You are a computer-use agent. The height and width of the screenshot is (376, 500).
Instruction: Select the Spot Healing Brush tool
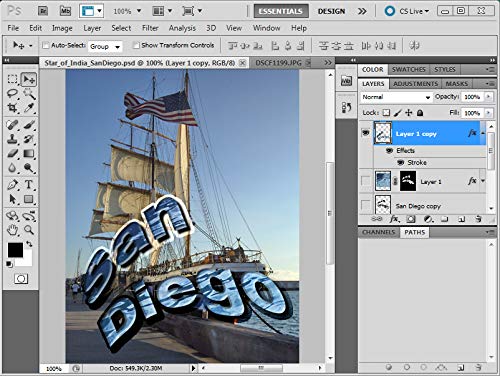[12, 125]
